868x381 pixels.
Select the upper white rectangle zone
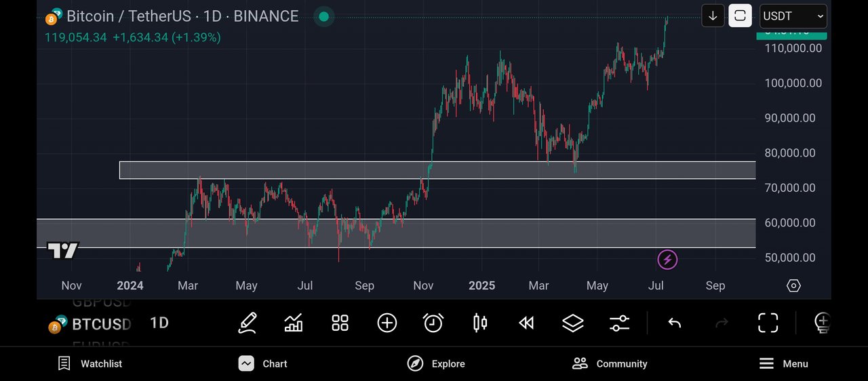[x=437, y=170]
